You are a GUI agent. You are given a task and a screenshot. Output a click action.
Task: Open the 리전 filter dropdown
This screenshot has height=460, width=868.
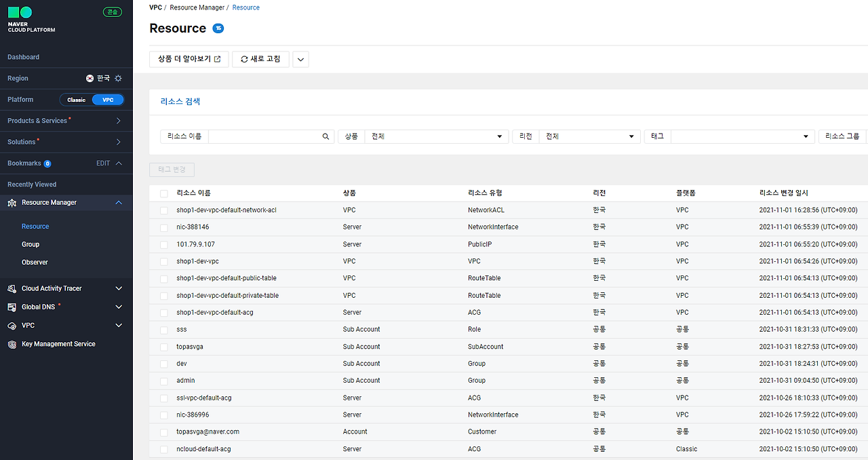coord(589,136)
